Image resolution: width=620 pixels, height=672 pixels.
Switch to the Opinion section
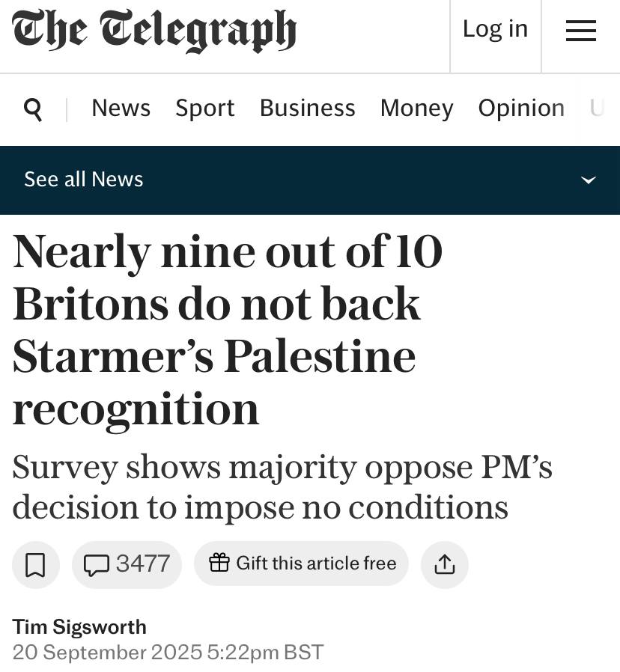(x=521, y=108)
